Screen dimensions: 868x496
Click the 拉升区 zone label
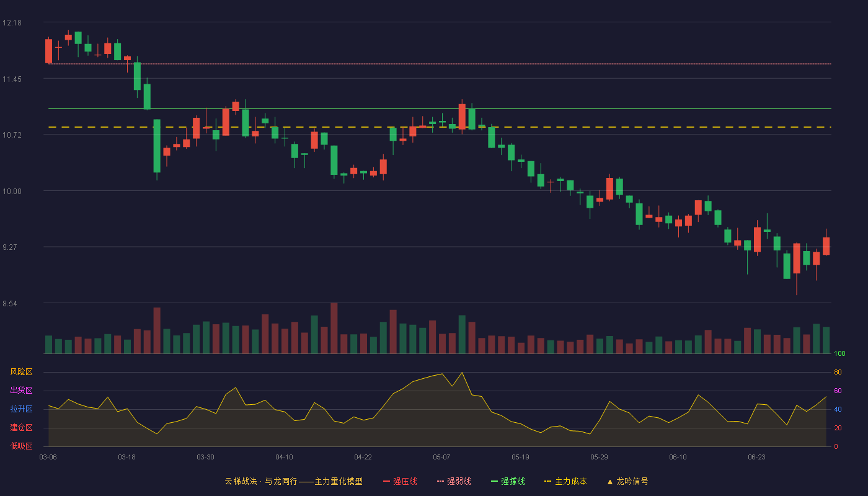21,409
